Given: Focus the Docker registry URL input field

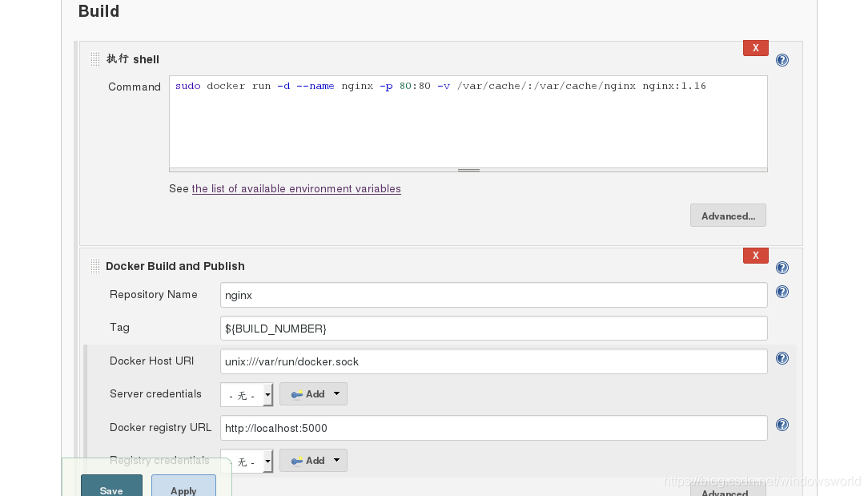Looking at the screenshot, I should 494,428.
